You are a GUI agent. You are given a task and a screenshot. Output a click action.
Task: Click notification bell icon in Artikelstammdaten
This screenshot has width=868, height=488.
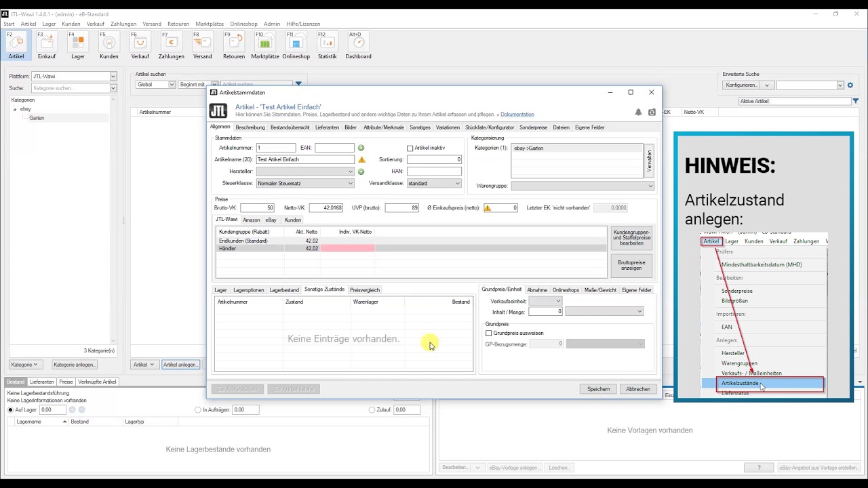pos(638,113)
